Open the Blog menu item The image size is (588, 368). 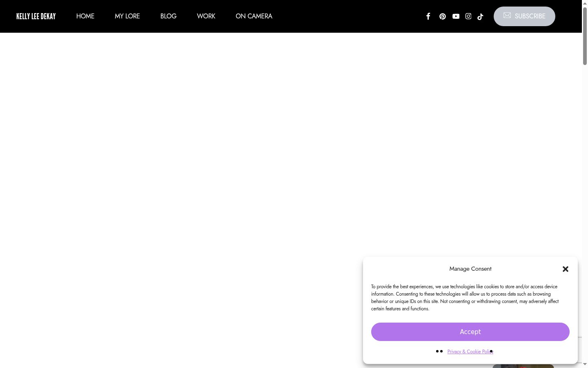coord(168,16)
